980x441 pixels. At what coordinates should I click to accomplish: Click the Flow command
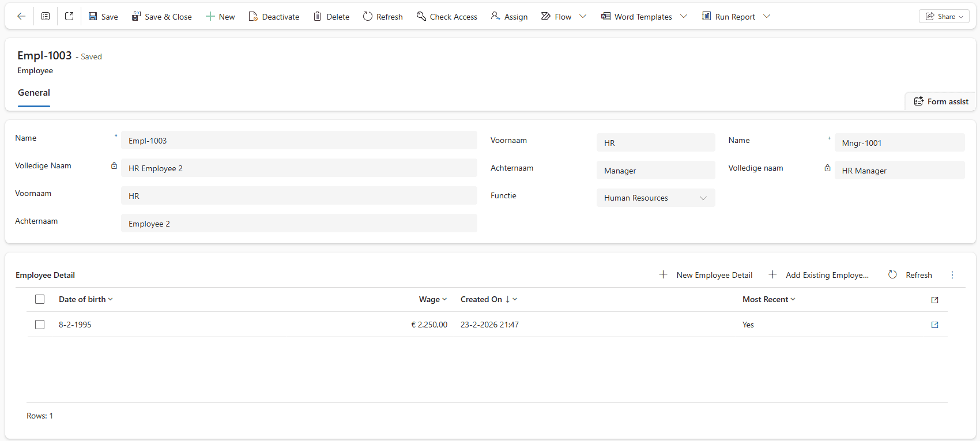tap(556, 17)
